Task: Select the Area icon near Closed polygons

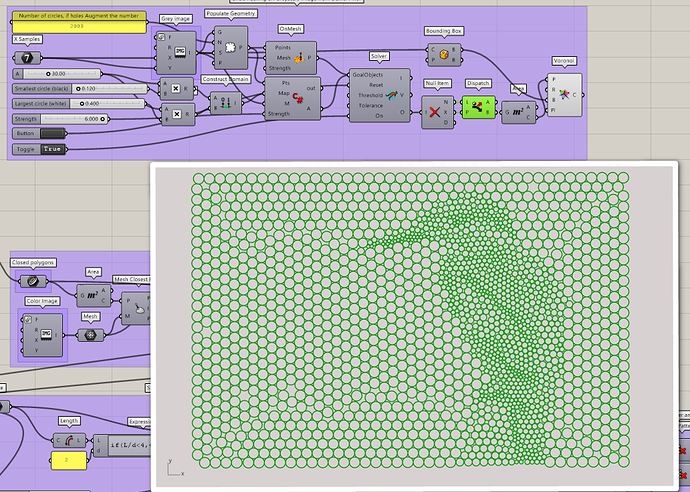Action: point(92,296)
